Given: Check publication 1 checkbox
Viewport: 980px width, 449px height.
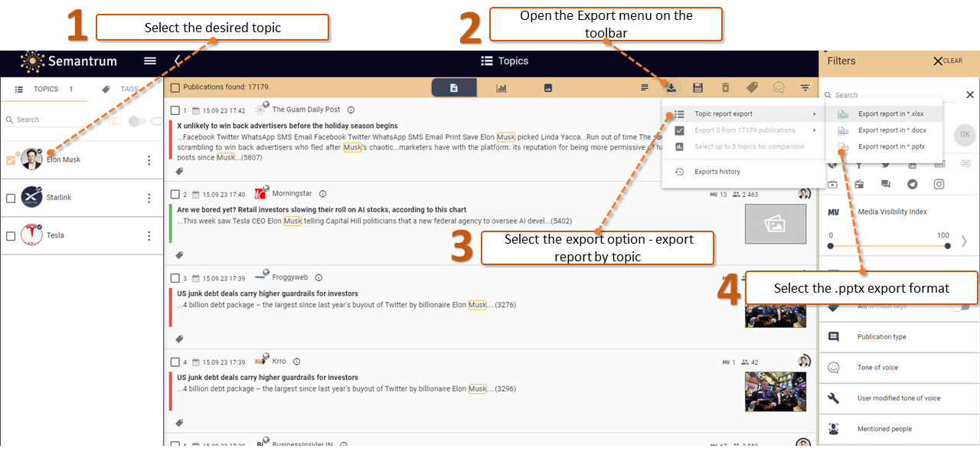Looking at the screenshot, I should (175, 110).
